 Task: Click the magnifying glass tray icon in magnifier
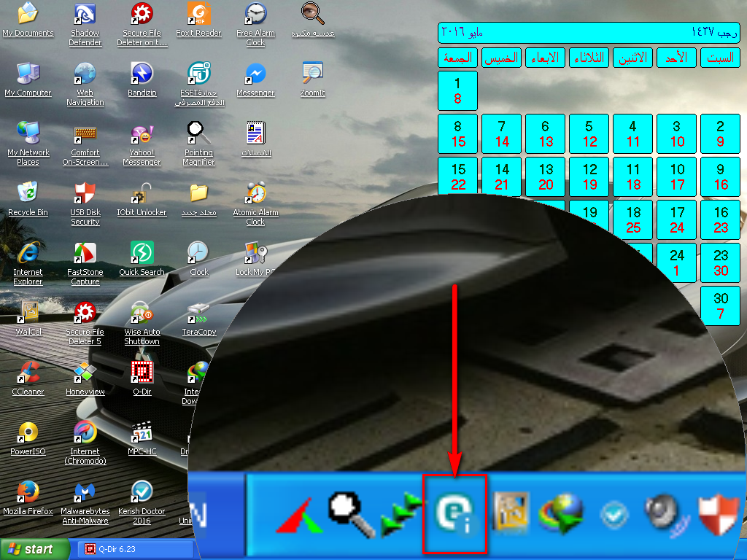351,514
